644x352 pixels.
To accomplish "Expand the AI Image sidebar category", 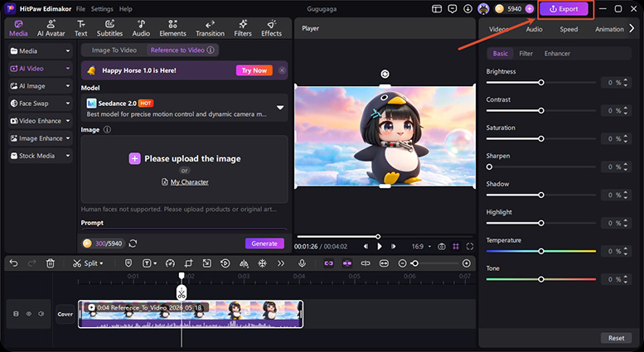I will pos(41,86).
